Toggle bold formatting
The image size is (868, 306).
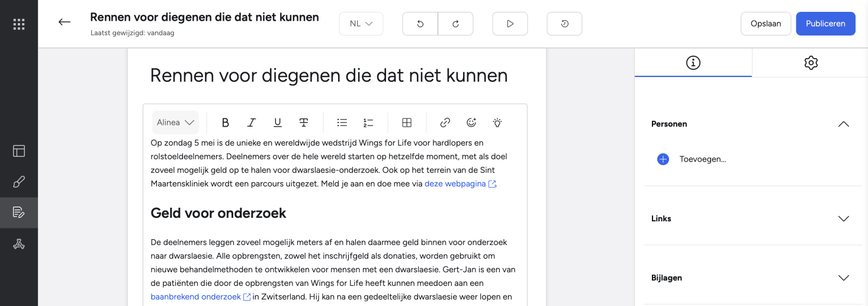(225, 123)
